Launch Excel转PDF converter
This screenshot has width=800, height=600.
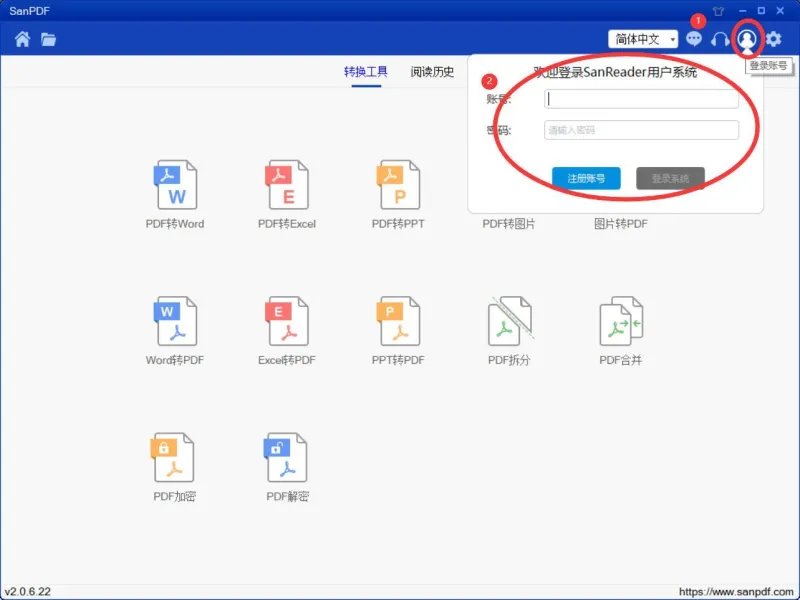(287, 331)
